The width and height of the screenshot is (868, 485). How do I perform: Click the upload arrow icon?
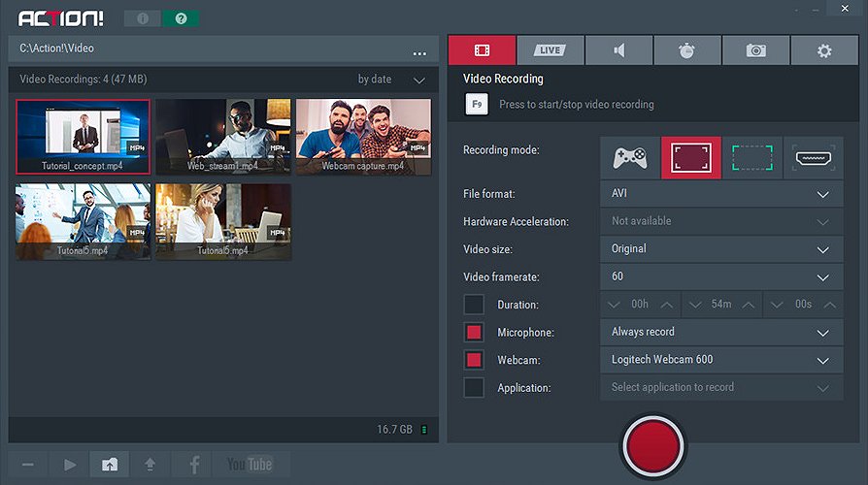coord(150,465)
